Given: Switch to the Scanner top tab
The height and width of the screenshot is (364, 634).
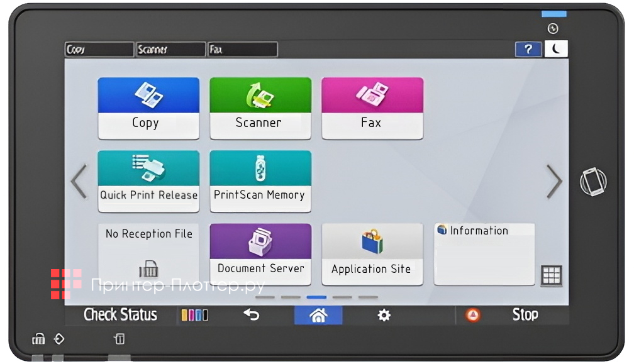Looking at the screenshot, I should (x=170, y=50).
